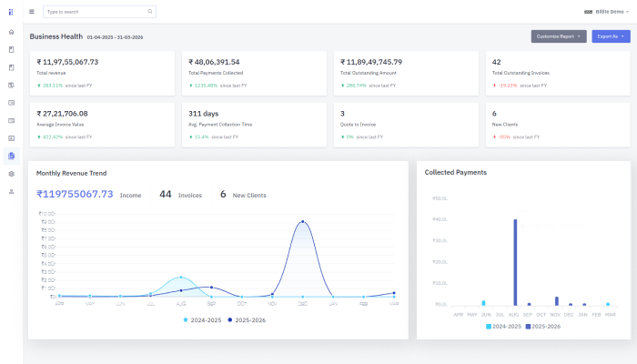Open the settings gear icon in the sidebar

(x=11, y=173)
